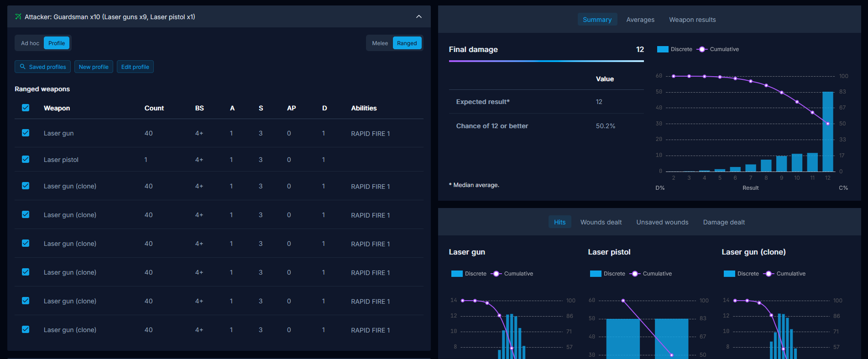Switch to Damage dealt tab
Screen dimensions: 868x359
tap(724, 222)
